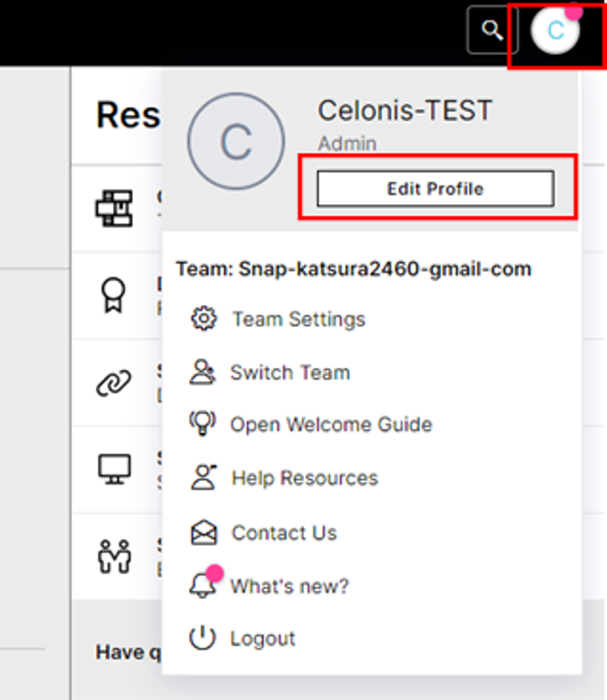The image size is (607, 700).
Task: Open Team Settings from the menu
Action: click(299, 319)
